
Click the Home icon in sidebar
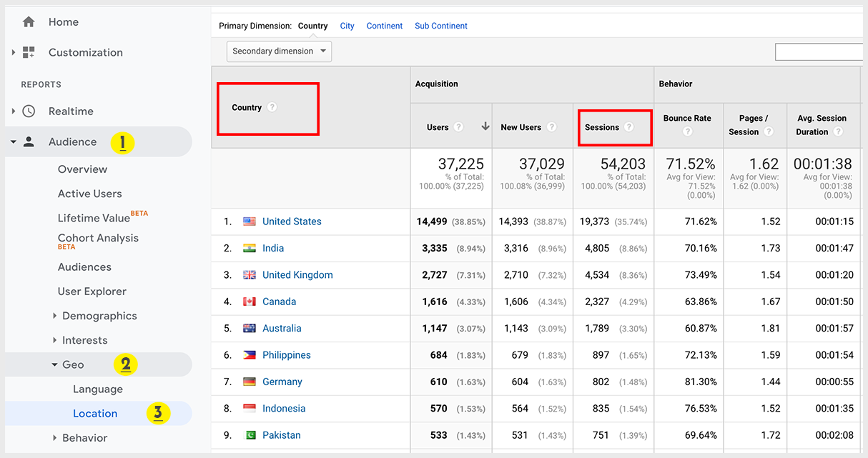click(x=29, y=22)
